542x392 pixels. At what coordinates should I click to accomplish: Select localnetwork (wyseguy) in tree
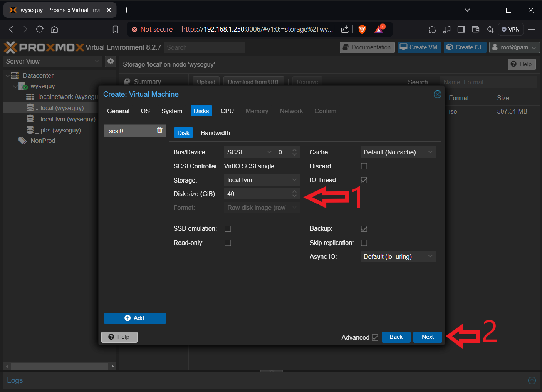click(x=62, y=97)
